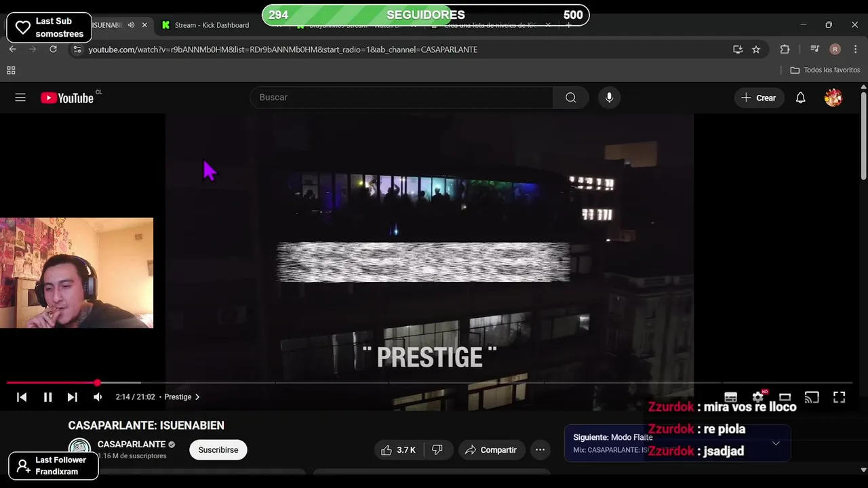The image size is (868, 488).
Task: Click the Crear button
Action: (759, 98)
